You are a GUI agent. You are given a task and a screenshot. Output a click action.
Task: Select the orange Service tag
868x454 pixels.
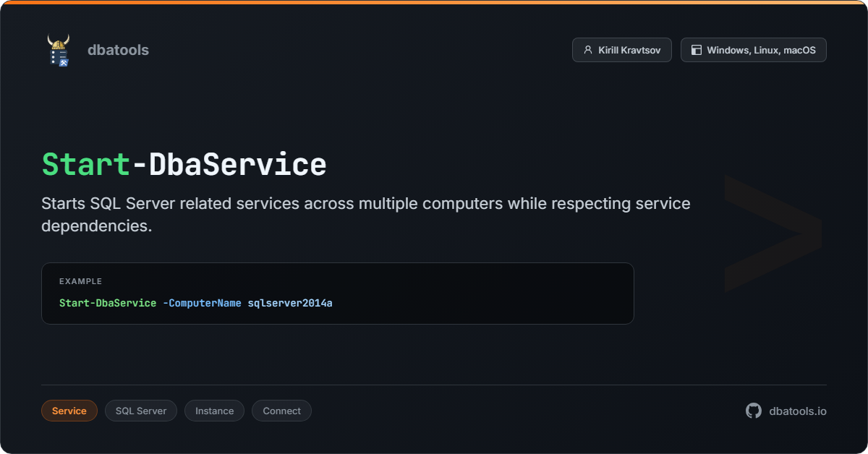[x=69, y=411]
